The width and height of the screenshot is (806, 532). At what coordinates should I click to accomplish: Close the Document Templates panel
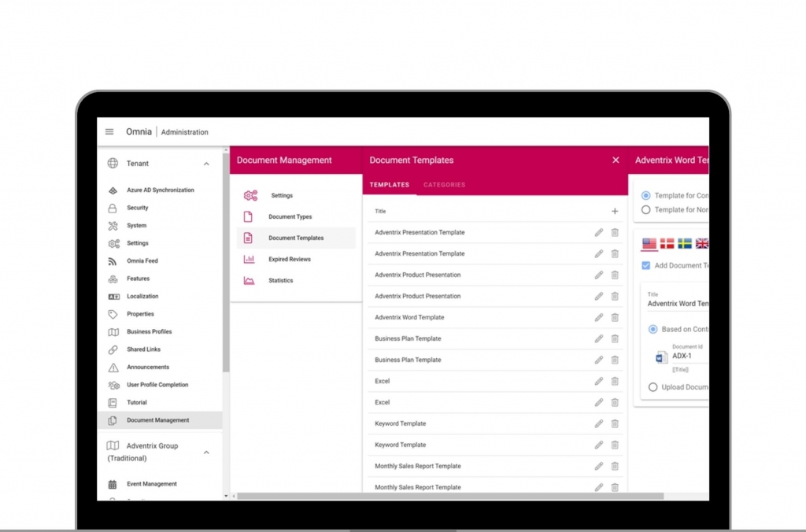pyautogui.click(x=616, y=160)
